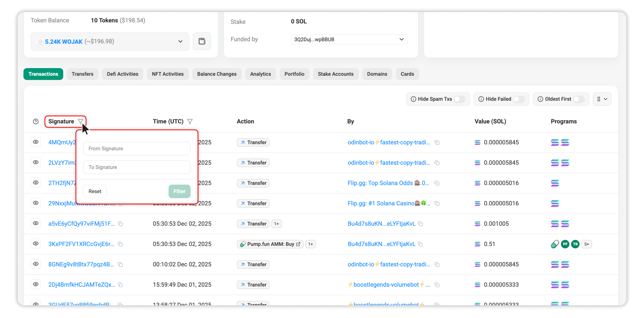Toggle the Hide Spam Txs switch
The height and width of the screenshot is (318, 644).
(459, 99)
